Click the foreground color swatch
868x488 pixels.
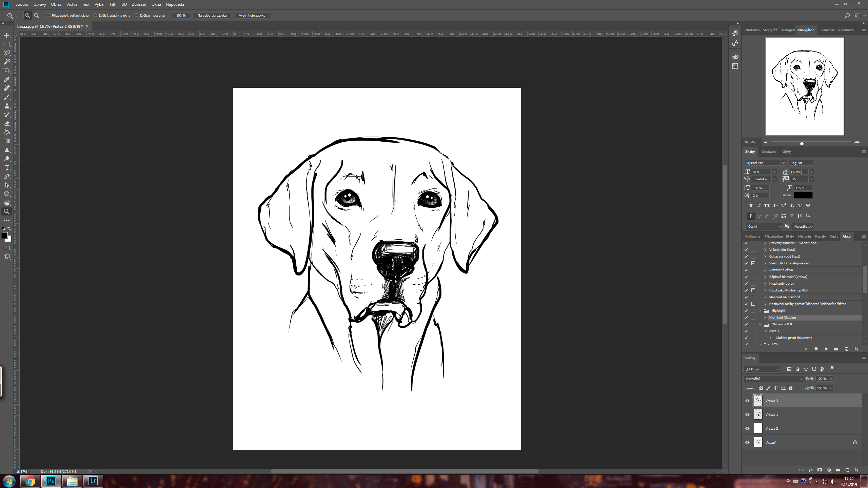pyautogui.click(x=4, y=235)
